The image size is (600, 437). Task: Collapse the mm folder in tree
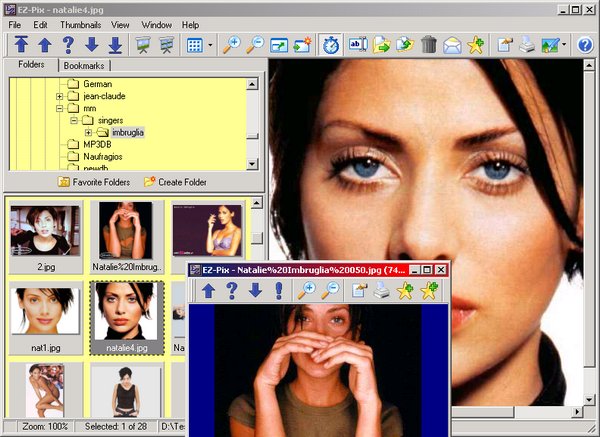[x=60, y=108]
